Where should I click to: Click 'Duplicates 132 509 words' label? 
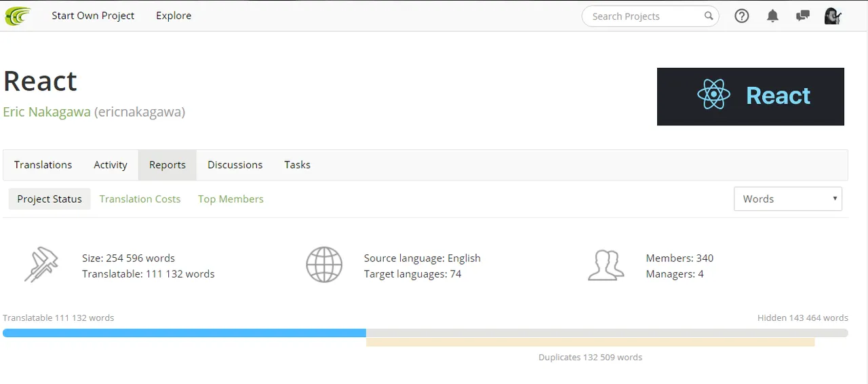point(590,357)
